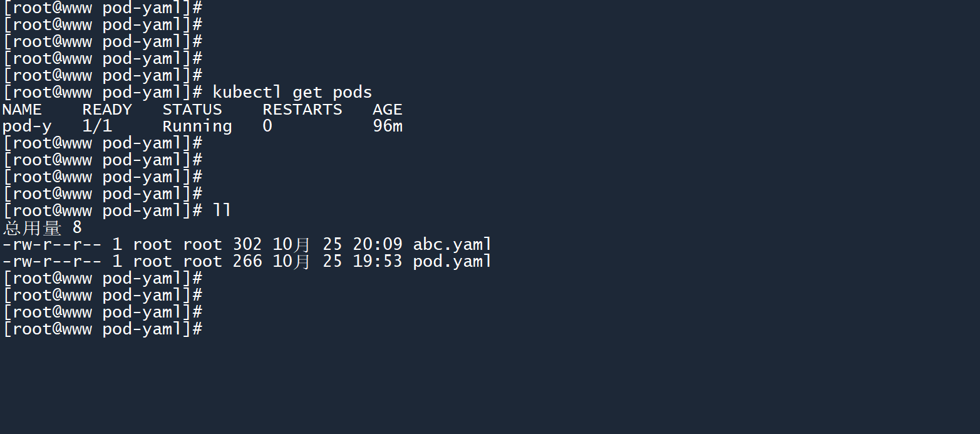
Task: Click file size 302 in the listing
Action: (x=247, y=245)
